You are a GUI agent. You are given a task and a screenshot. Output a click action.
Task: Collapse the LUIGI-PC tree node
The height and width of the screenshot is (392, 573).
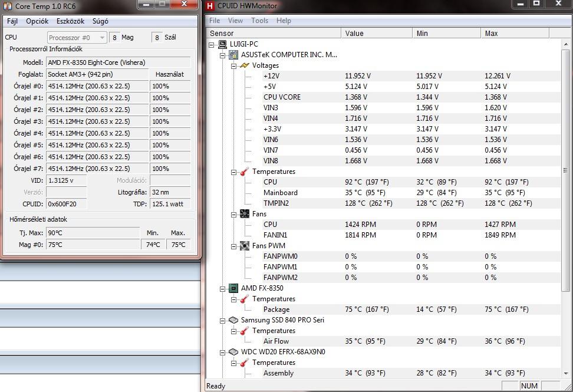(211, 45)
